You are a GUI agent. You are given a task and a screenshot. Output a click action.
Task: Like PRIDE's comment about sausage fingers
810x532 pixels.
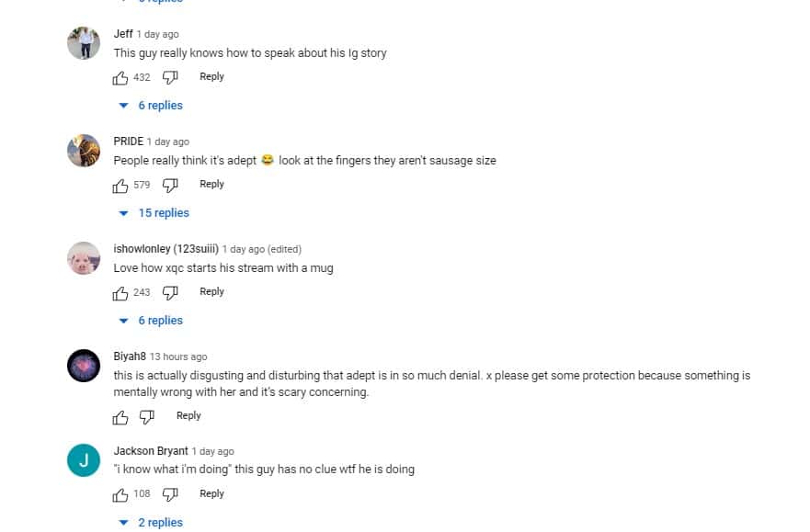(x=120, y=186)
